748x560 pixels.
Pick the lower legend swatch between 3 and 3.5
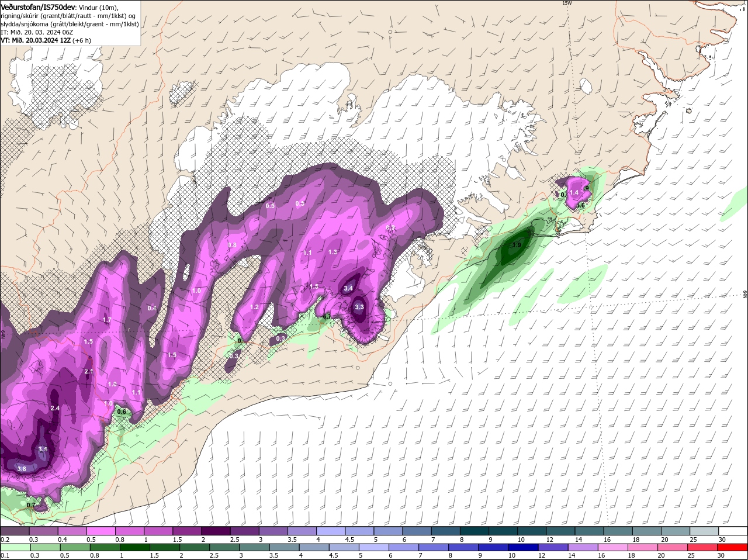click(255, 548)
